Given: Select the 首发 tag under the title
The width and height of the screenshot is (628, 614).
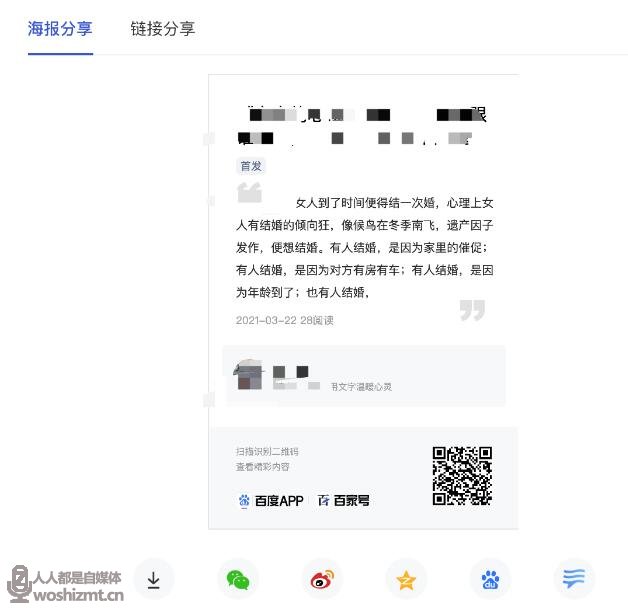Looking at the screenshot, I should (x=251, y=166).
